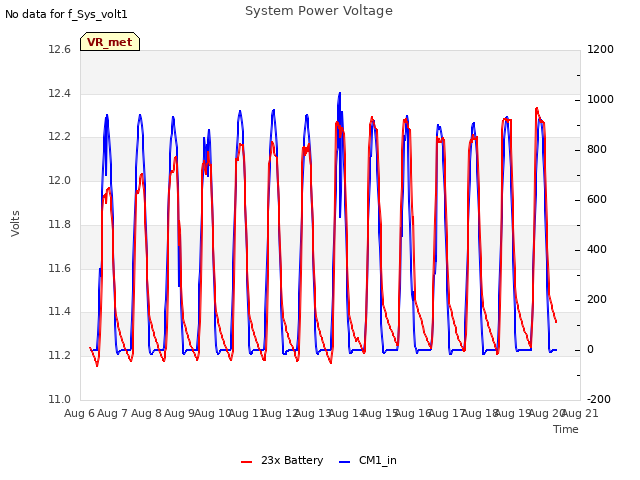
Task: Click the Time x-axis title
Action: pos(566,429)
